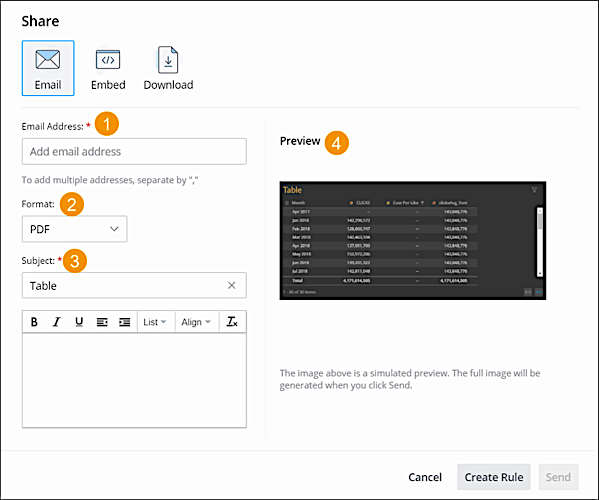Toggle bold formatting in message editor
The image size is (599, 500).
pos(34,322)
